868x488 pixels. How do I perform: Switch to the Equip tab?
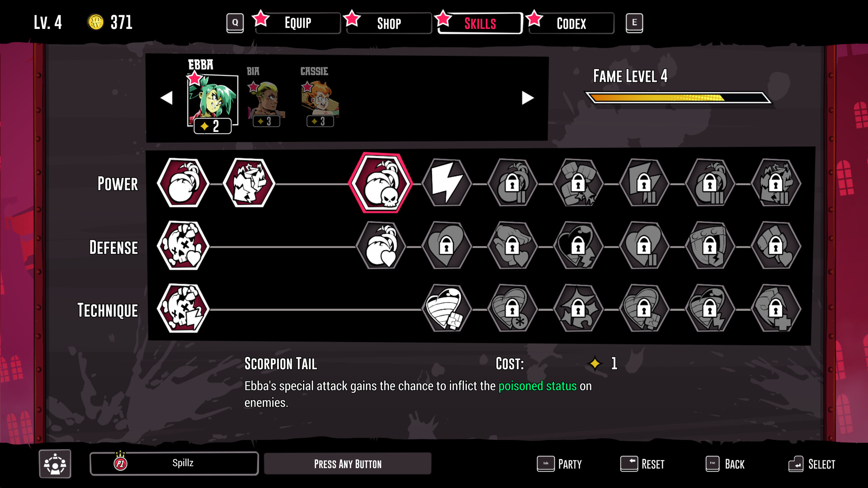coord(297,23)
